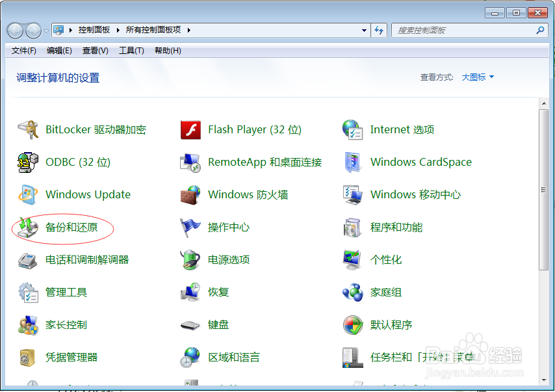Click the ODBC (32 位) icon
555x392 pixels.
[28, 163]
